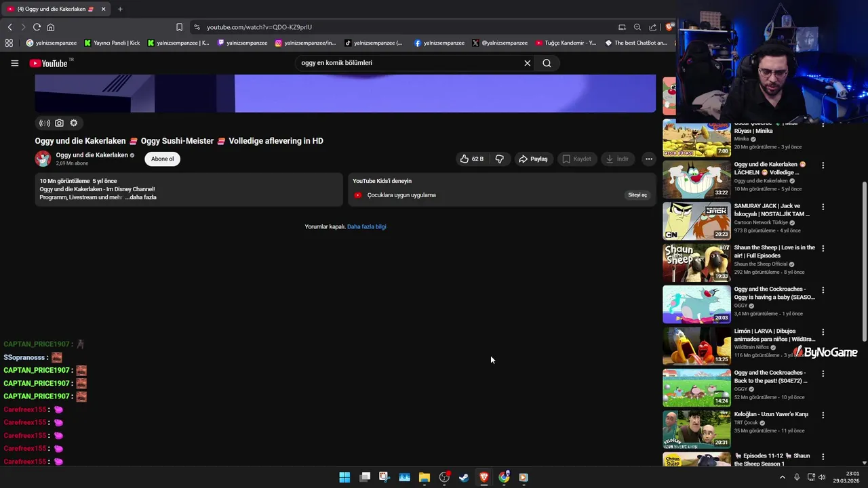Screen dimensions: 868x488
Task: Share this page from the address bar
Action: [x=652, y=27]
